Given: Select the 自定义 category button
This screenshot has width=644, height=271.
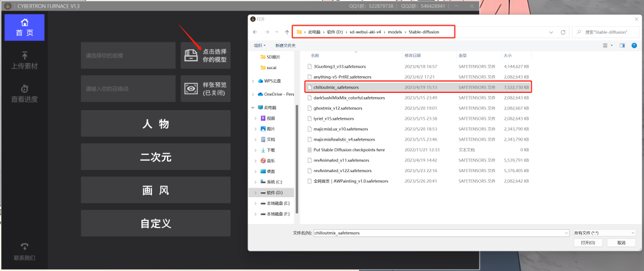Looking at the screenshot, I should [156, 223].
